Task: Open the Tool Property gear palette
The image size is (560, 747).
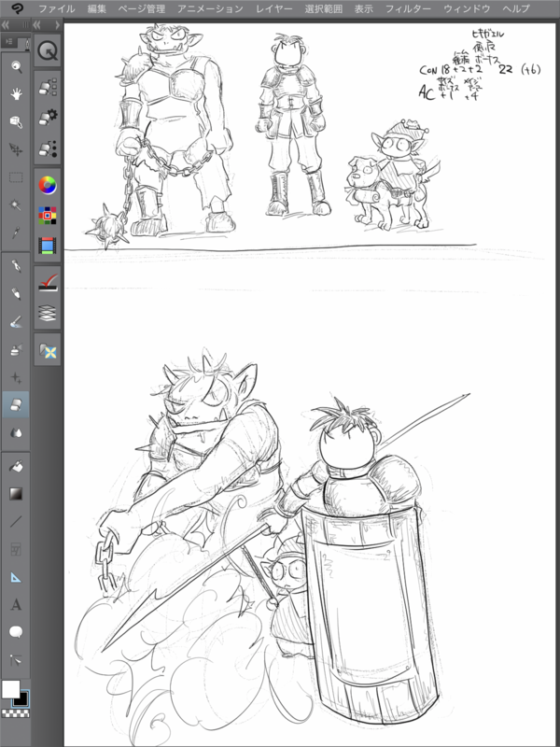Action: tap(48, 116)
